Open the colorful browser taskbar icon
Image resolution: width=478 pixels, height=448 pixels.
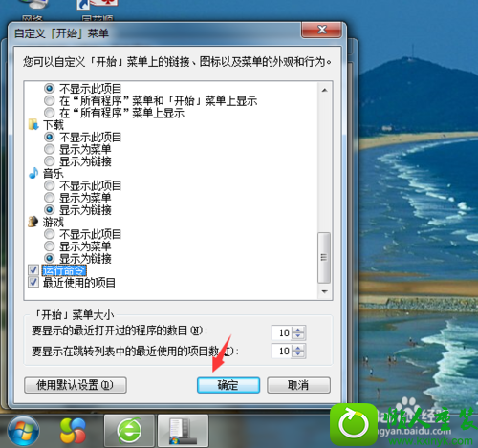point(73,431)
